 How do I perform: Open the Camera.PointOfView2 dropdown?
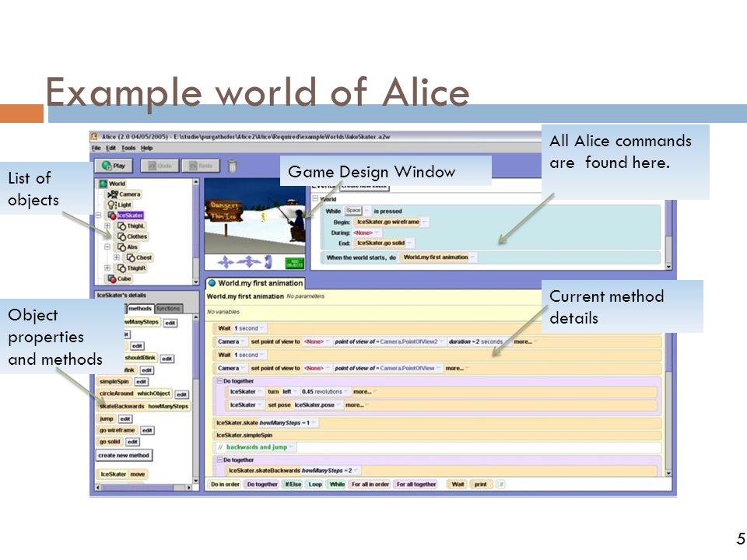(412, 341)
